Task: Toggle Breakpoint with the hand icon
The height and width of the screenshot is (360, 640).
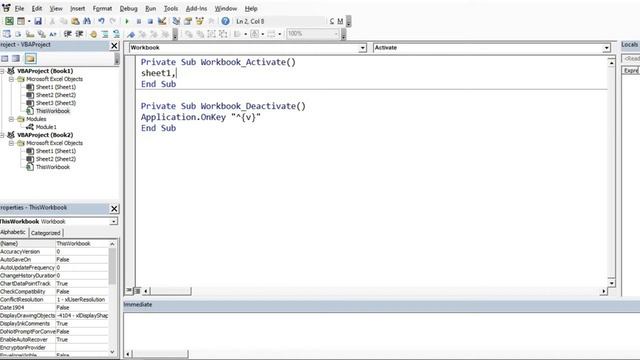Action: (93, 34)
